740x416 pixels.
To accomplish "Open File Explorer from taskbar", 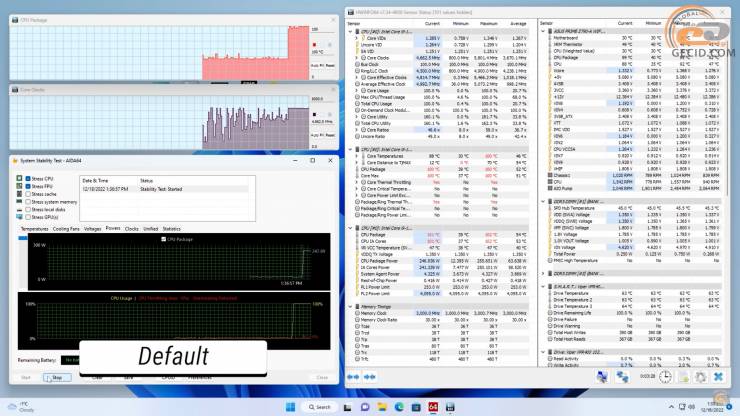I will tap(382, 407).
